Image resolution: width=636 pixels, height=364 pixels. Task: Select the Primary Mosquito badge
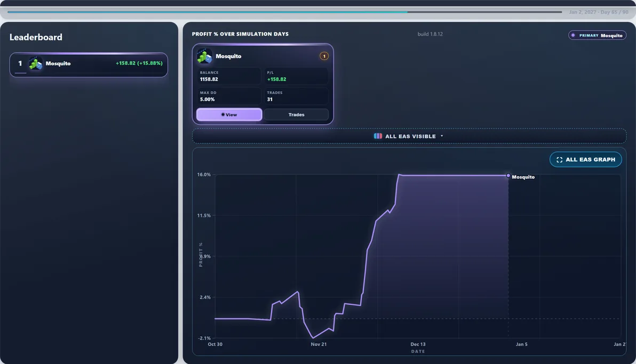(x=597, y=35)
